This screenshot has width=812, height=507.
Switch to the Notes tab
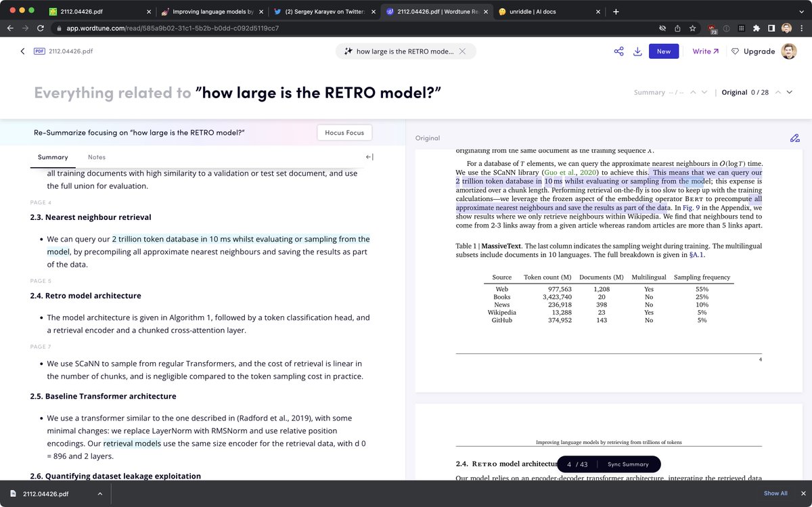tap(97, 157)
